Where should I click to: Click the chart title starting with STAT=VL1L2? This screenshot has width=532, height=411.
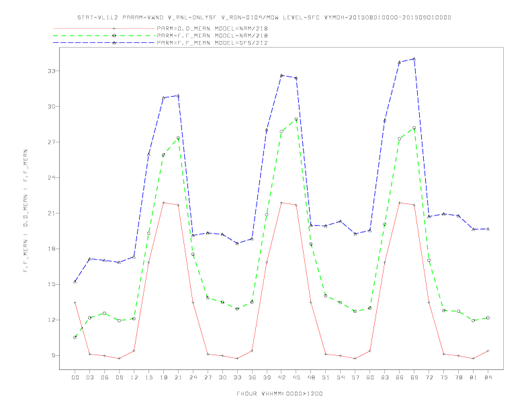click(264, 17)
